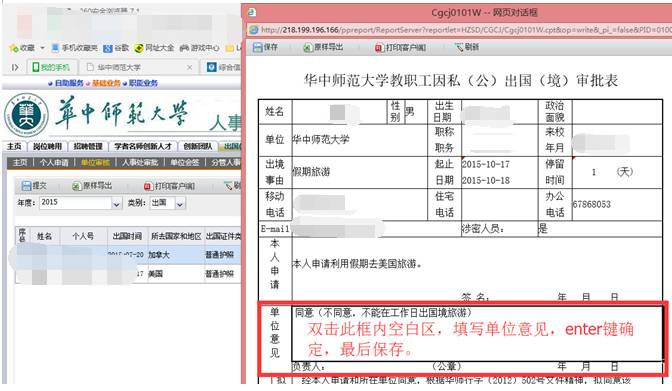Select 个人申请 in the submenu bar
The width and height of the screenshot is (672, 391).
coord(54,162)
